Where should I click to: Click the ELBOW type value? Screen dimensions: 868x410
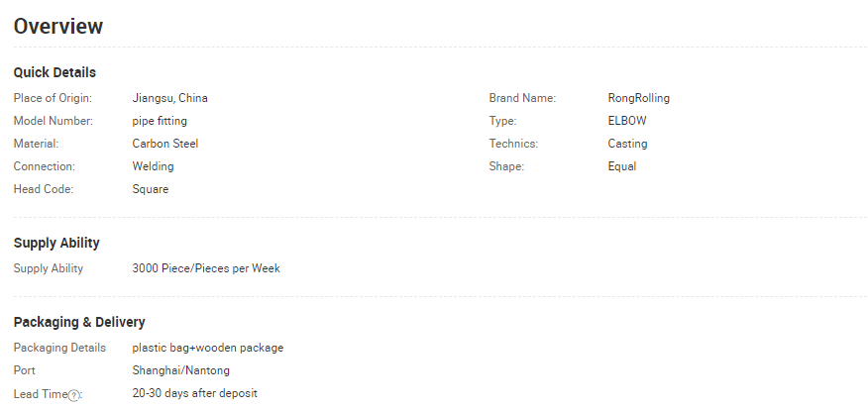tap(627, 121)
